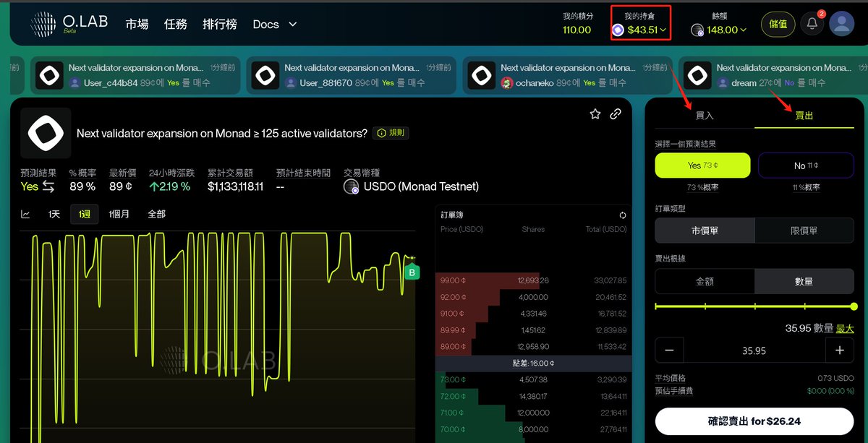The height and width of the screenshot is (443, 868).
Task: Choose the No 11¢ outcome
Action: pyautogui.click(x=806, y=165)
